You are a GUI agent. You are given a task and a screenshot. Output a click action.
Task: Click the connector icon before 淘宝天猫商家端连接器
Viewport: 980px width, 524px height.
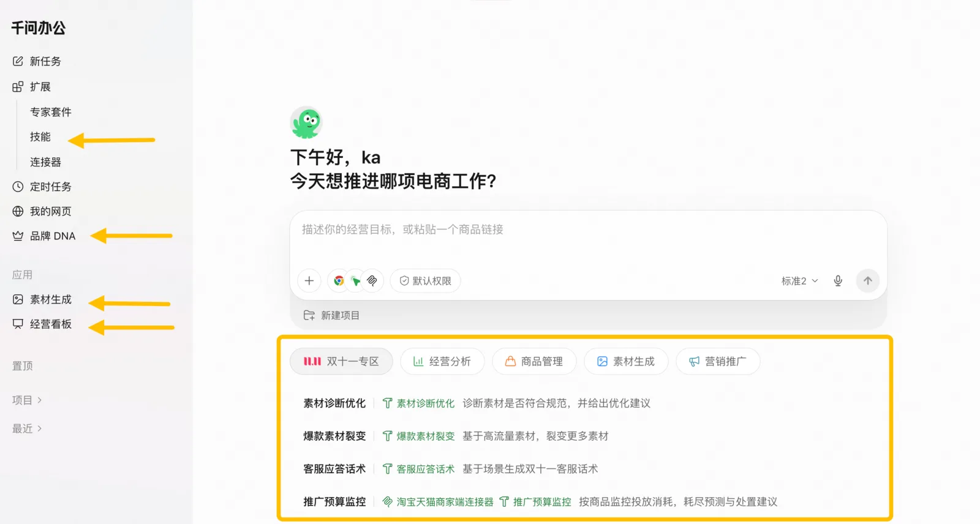[x=387, y=501]
